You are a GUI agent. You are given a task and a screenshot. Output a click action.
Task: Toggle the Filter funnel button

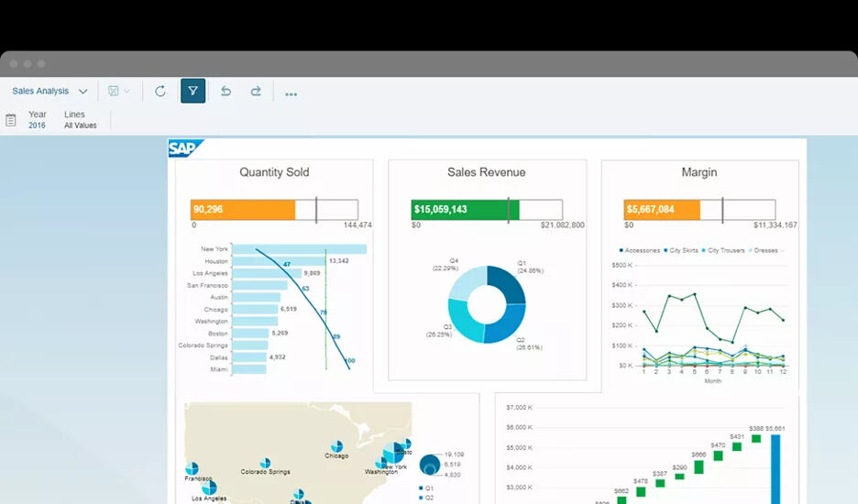click(x=192, y=92)
